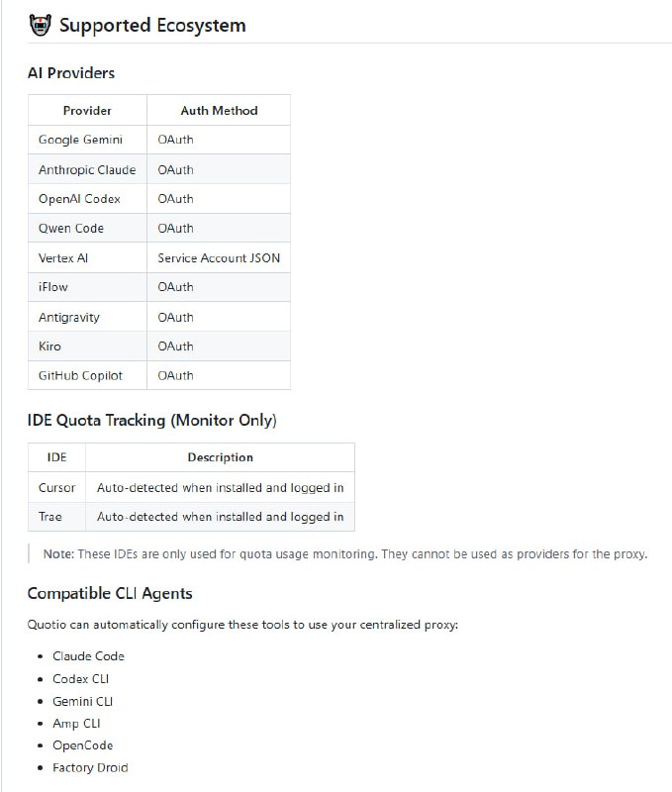Click the Claude Code list item
Image resolution: width=672 pixels, height=792 pixels.
point(88,656)
